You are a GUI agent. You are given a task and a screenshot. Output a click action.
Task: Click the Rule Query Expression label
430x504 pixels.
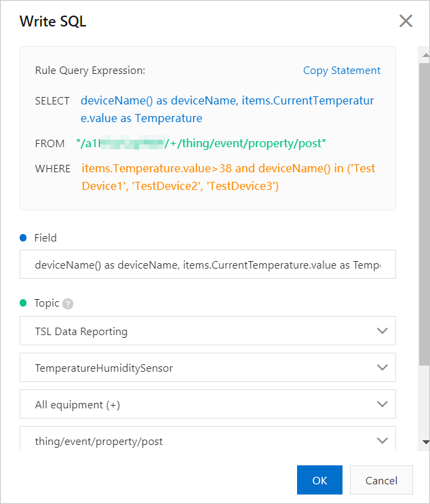pyautogui.click(x=90, y=71)
